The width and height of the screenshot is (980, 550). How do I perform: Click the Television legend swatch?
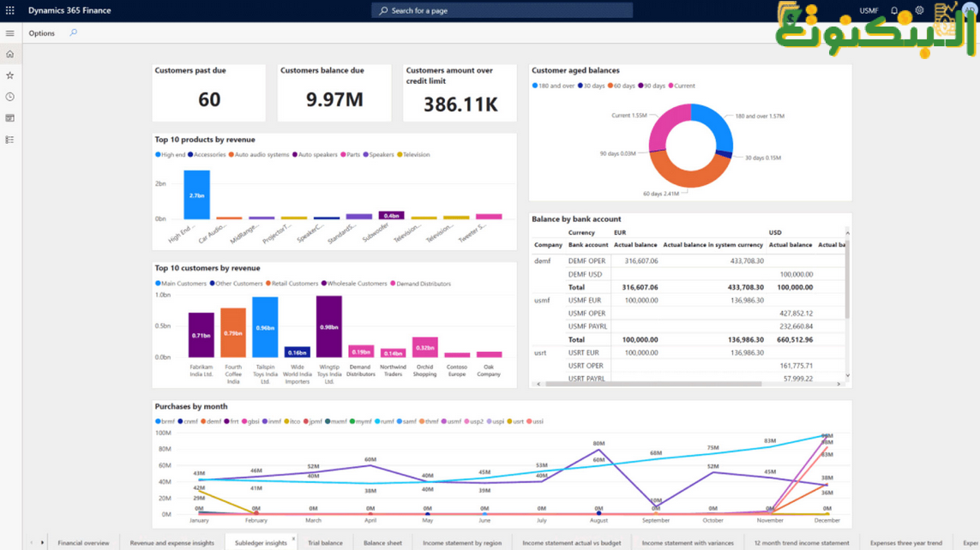(x=400, y=154)
